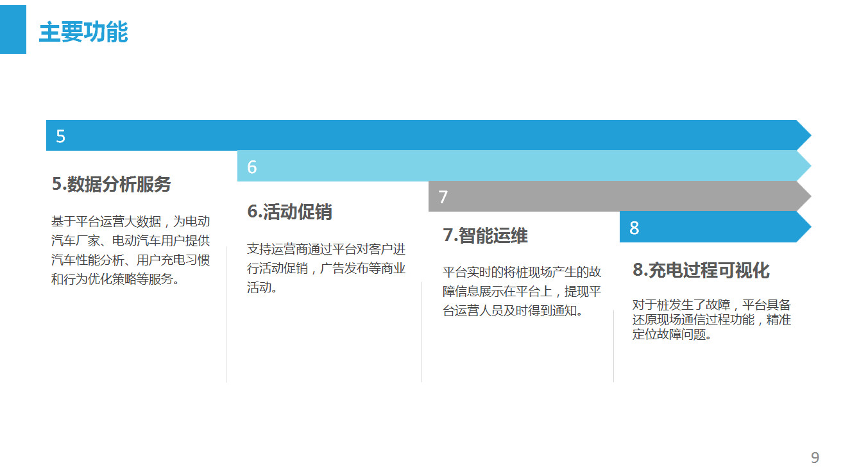Click the heading 8.充电过程可视化

tap(701, 270)
